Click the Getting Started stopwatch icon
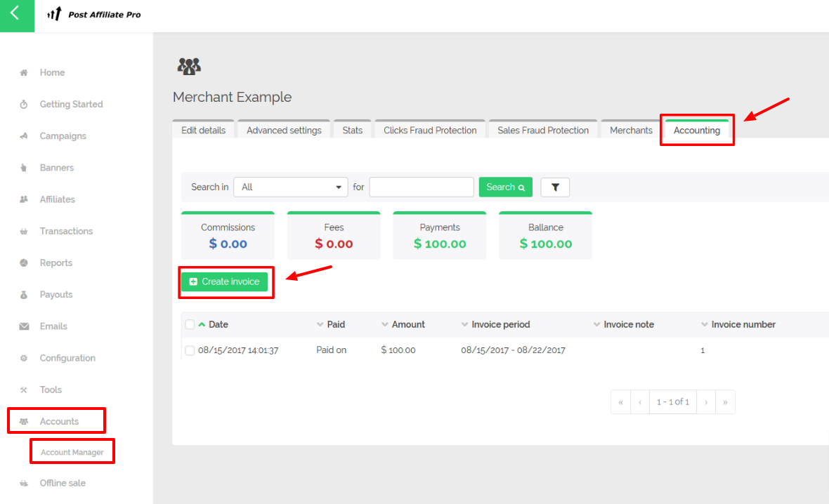This screenshot has height=504, width=829. coord(24,105)
